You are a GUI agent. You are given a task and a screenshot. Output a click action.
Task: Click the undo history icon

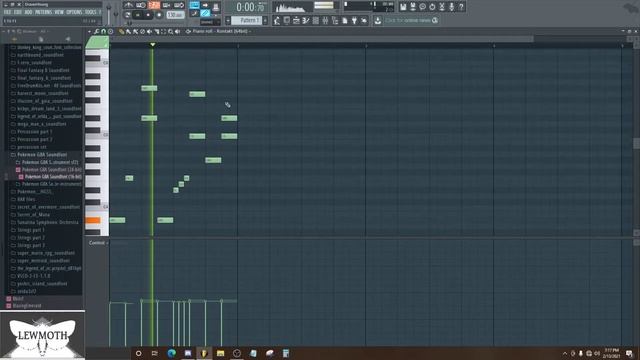[x=432, y=7]
